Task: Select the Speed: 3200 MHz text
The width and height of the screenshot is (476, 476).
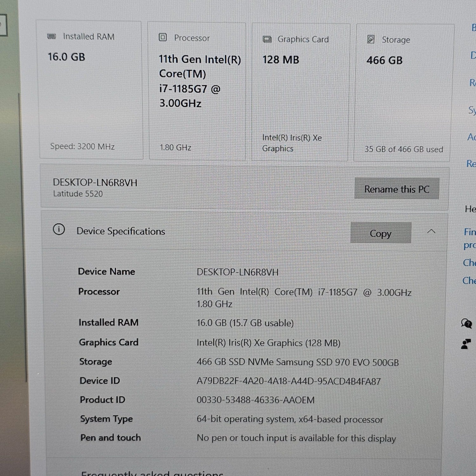Action: tap(82, 146)
